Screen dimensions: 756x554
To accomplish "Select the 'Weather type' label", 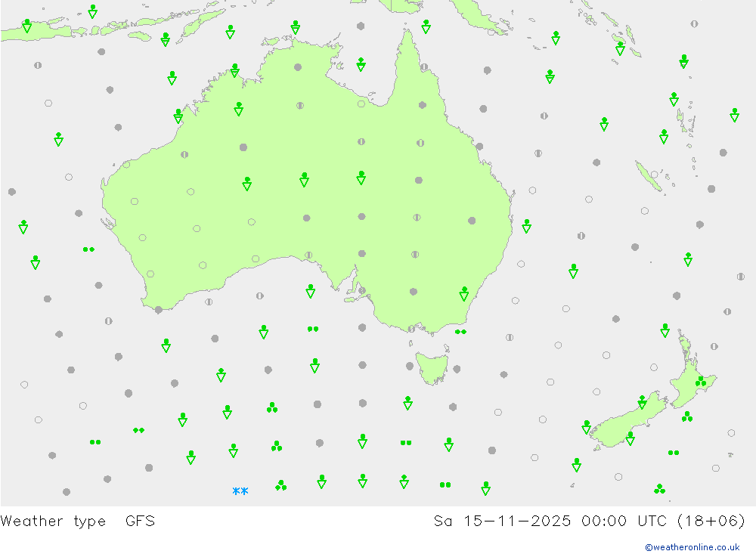I will click(x=53, y=522).
